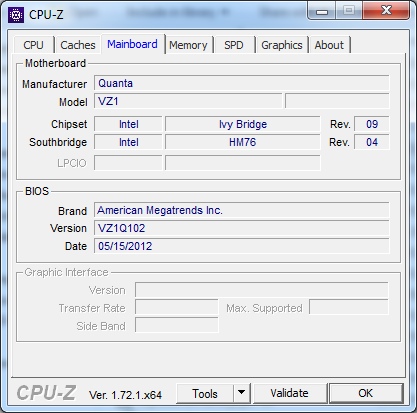The width and height of the screenshot is (417, 413).
Task: Open the Caches tab
Action: click(x=78, y=45)
